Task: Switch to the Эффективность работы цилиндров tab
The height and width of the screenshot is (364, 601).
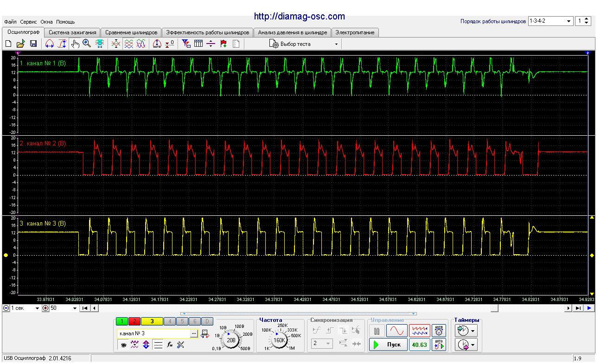Action: pyautogui.click(x=208, y=32)
